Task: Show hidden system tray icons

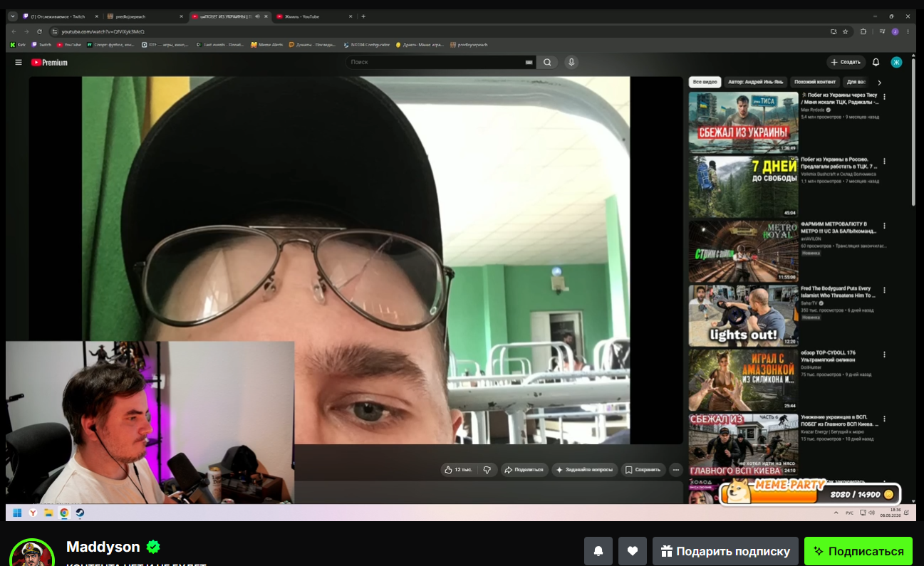Action: 836,513
